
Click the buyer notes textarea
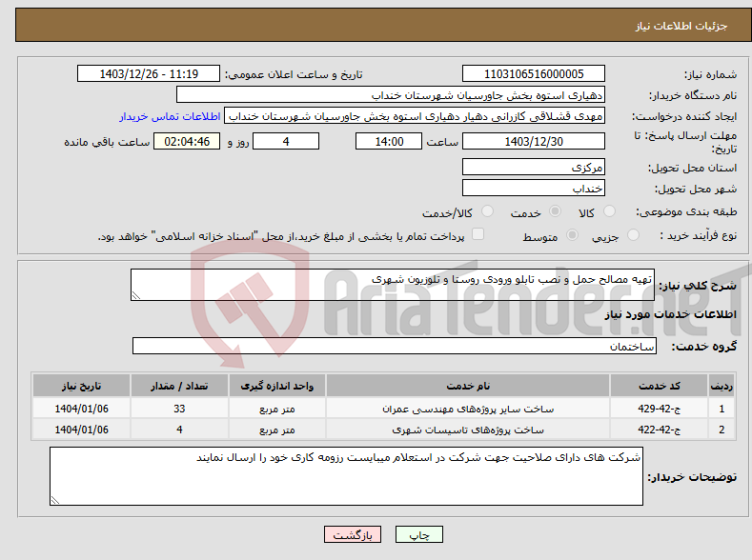(346, 476)
